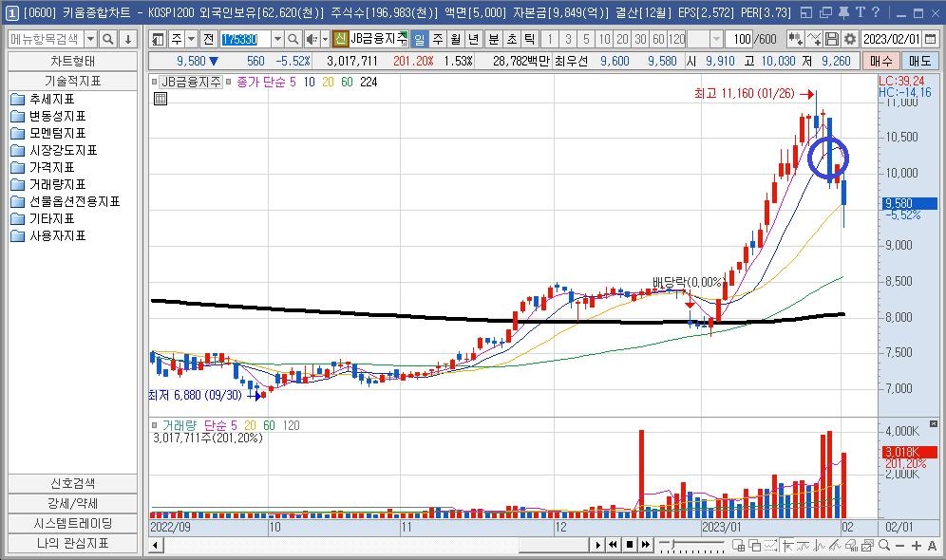Expand the stock code history dropdown

[277, 39]
